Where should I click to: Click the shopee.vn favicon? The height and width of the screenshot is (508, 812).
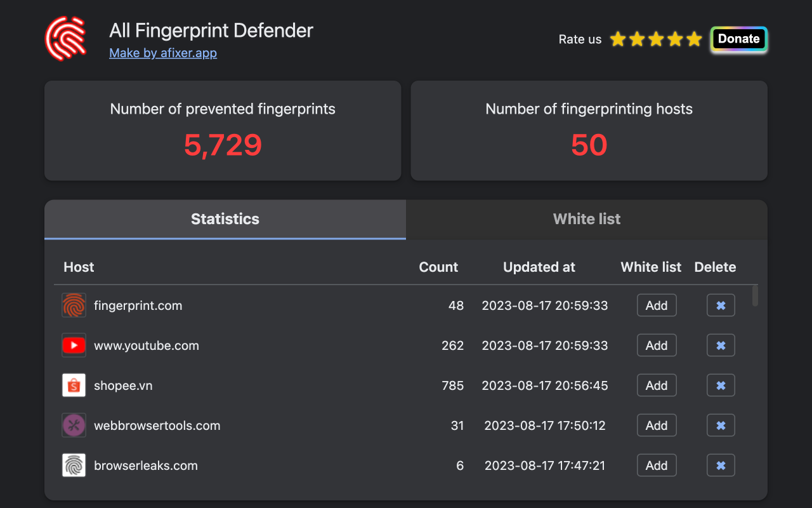74,385
